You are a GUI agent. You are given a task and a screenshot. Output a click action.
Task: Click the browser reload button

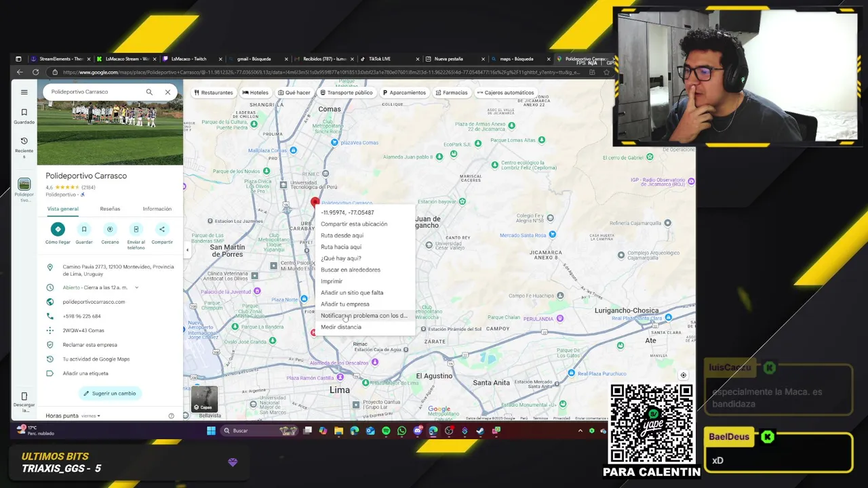[35, 72]
